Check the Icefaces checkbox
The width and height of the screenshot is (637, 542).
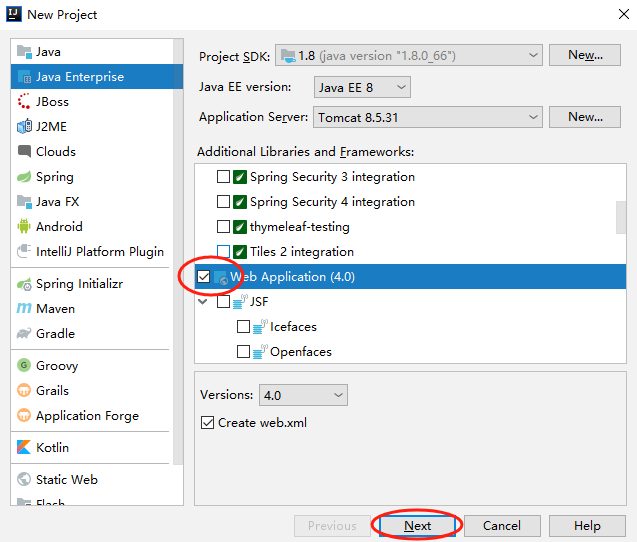click(243, 327)
